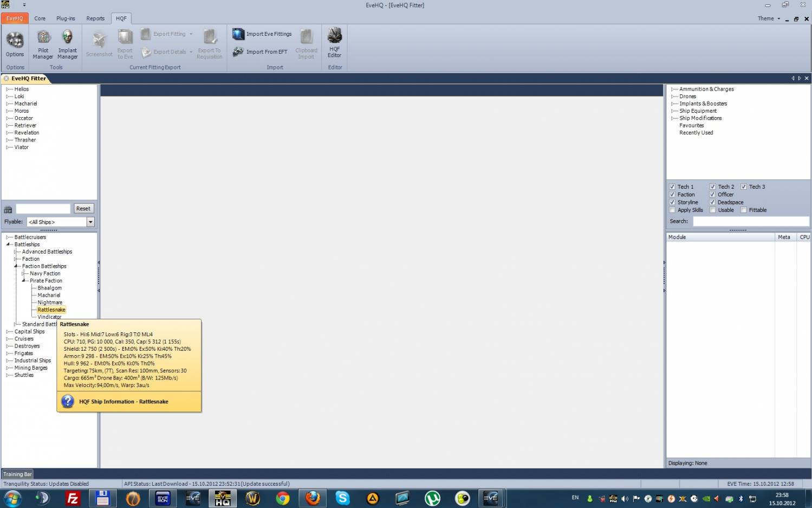Expand the Capital Ships node
Image resolution: width=812 pixels, height=508 pixels.
coord(8,332)
